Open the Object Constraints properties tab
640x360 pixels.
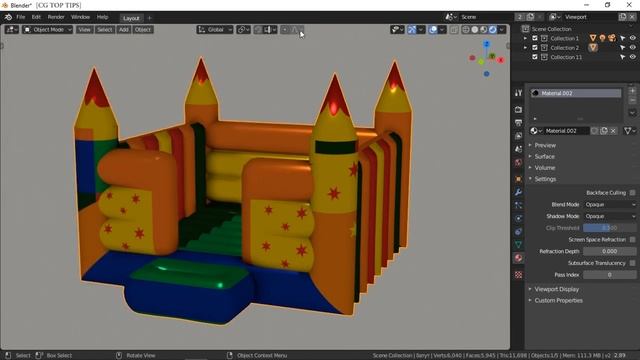coord(518,231)
